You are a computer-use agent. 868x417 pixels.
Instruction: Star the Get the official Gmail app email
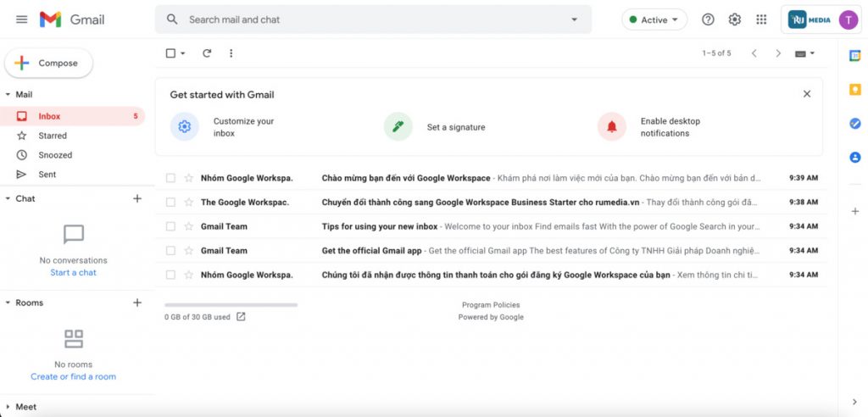(x=189, y=250)
